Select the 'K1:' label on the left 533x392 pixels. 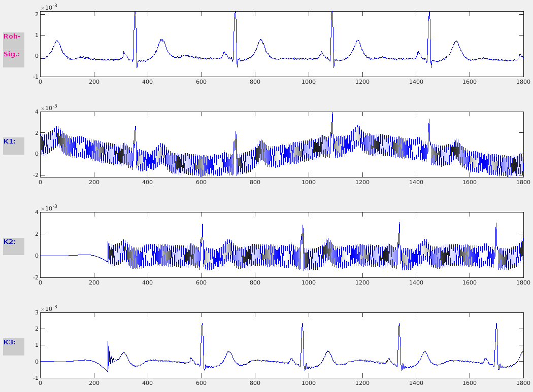[x=13, y=142]
